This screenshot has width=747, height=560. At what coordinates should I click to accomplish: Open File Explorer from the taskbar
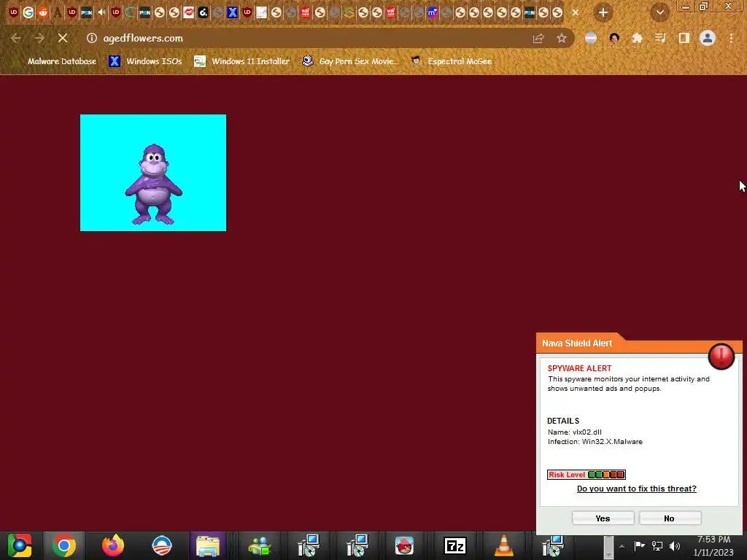click(208, 545)
